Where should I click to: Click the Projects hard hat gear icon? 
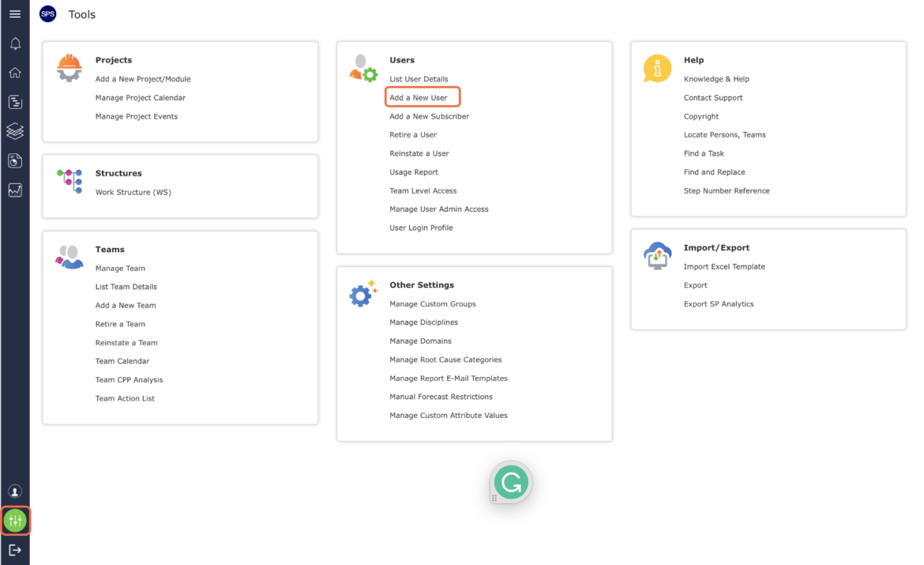point(69,68)
